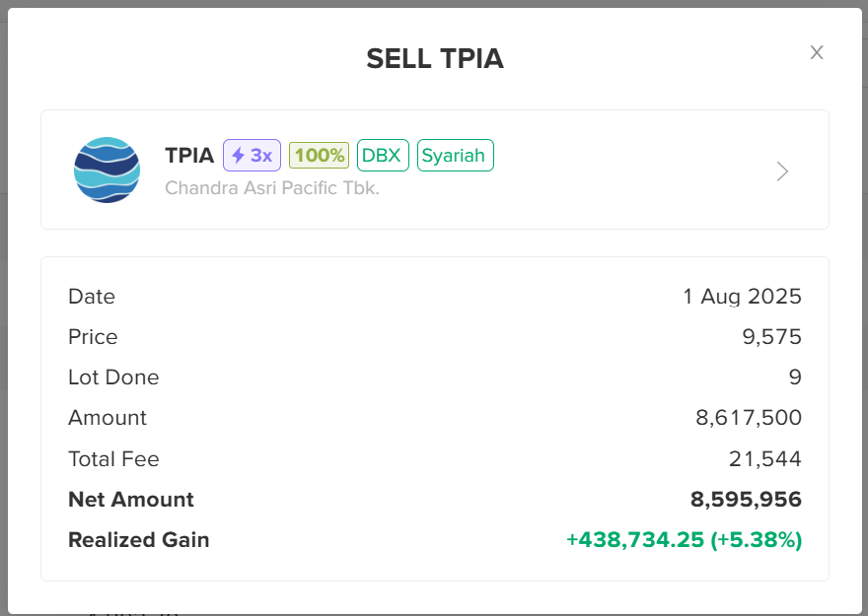The width and height of the screenshot is (868, 616).
Task: Select the date value 1 Aug 2025
Action: tap(743, 297)
